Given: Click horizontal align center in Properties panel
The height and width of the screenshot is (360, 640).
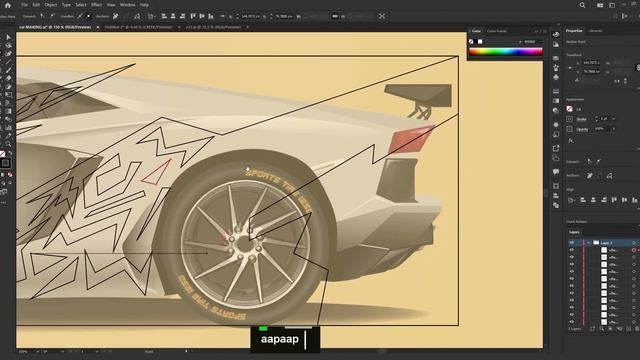Looking at the screenshot, I should [x=593, y=200].
